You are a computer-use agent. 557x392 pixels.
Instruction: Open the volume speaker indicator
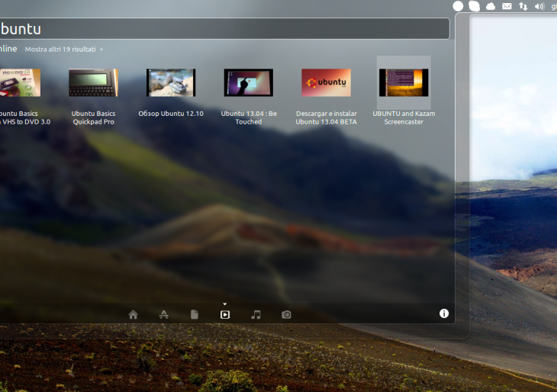(539, 6)
